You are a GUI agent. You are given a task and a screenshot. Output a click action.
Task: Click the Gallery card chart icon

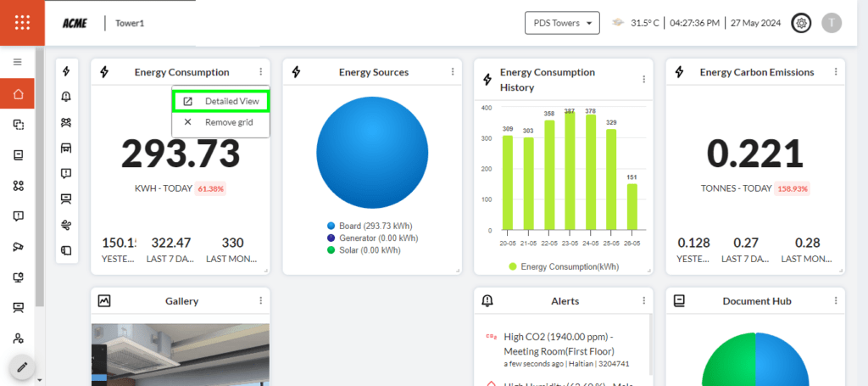click(104, 300)
